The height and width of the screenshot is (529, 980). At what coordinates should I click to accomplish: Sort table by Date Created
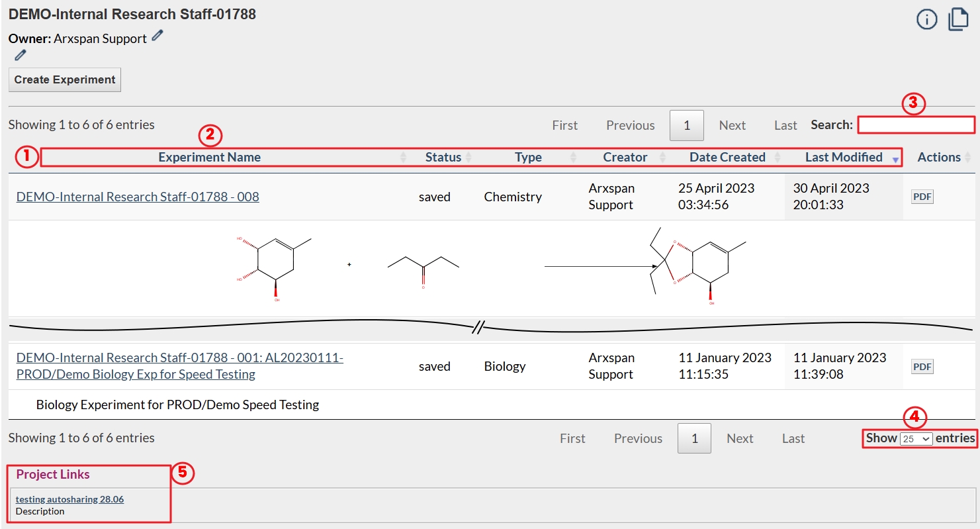[727, 158]
